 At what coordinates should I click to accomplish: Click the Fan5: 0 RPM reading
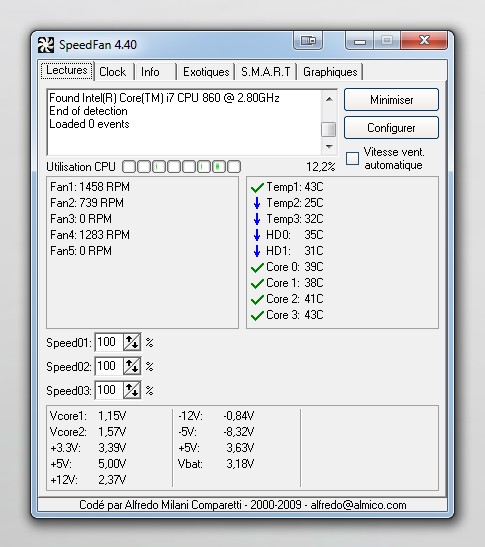pyautogui.click(x=81, y=251)
